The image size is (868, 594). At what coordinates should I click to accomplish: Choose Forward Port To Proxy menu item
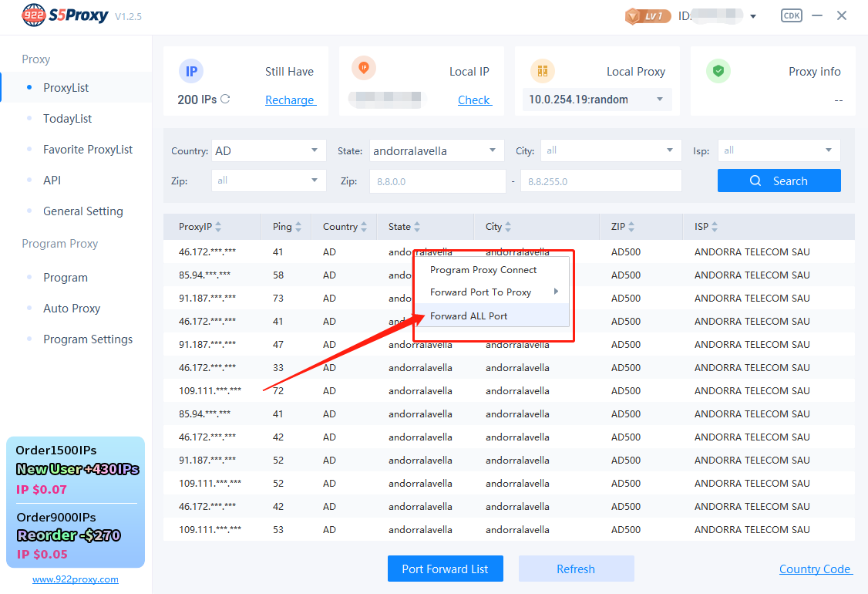480,292
